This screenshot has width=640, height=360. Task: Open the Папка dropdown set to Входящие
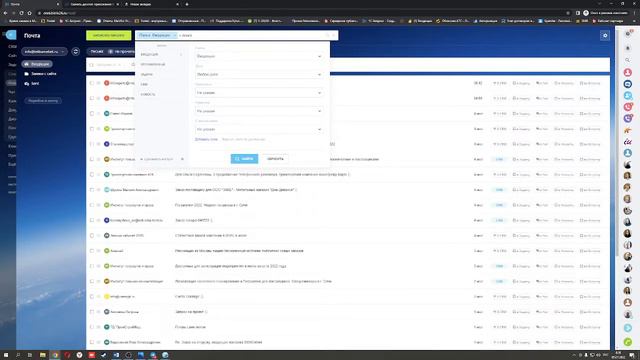coord(259,56)
